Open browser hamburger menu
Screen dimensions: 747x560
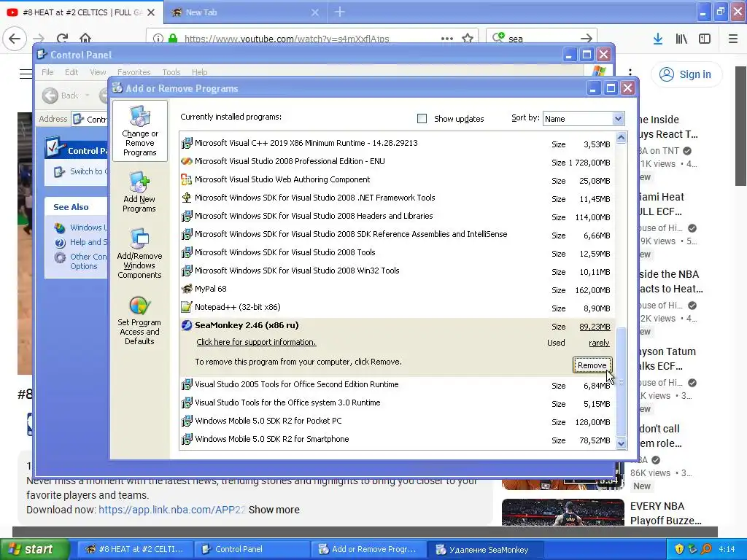733,39
